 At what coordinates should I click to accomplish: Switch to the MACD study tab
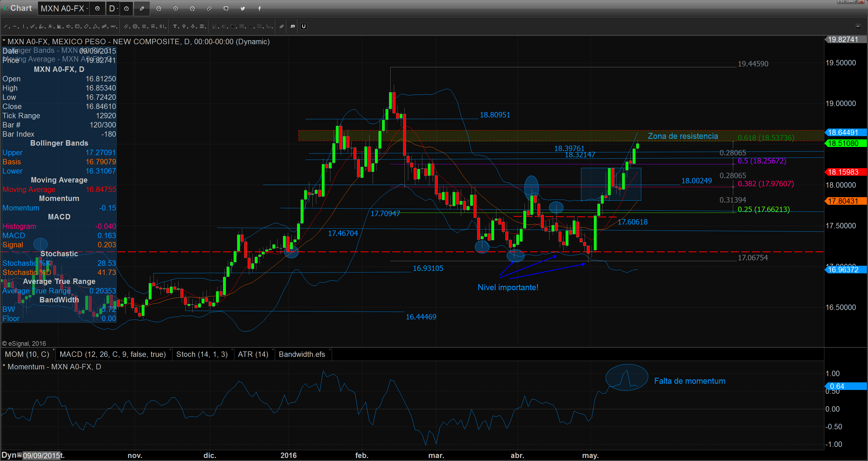(x=113, y=354)
